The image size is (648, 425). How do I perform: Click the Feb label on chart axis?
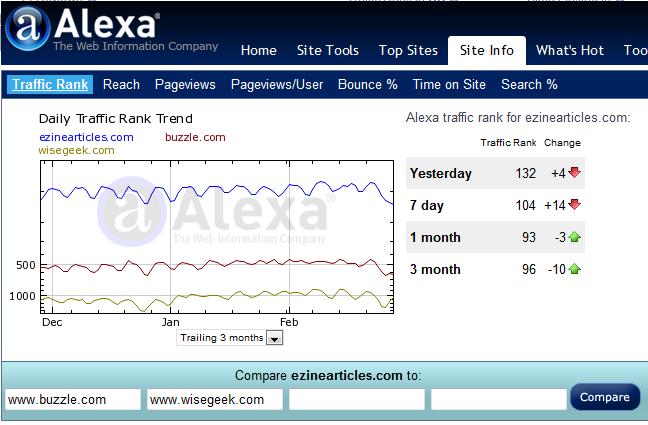pos(289,322)
